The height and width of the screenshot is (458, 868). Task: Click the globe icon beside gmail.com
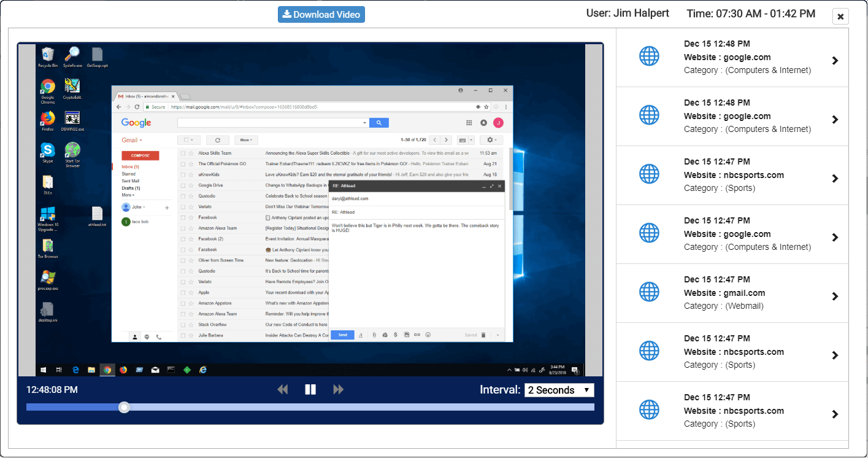[x=649, y=292]
